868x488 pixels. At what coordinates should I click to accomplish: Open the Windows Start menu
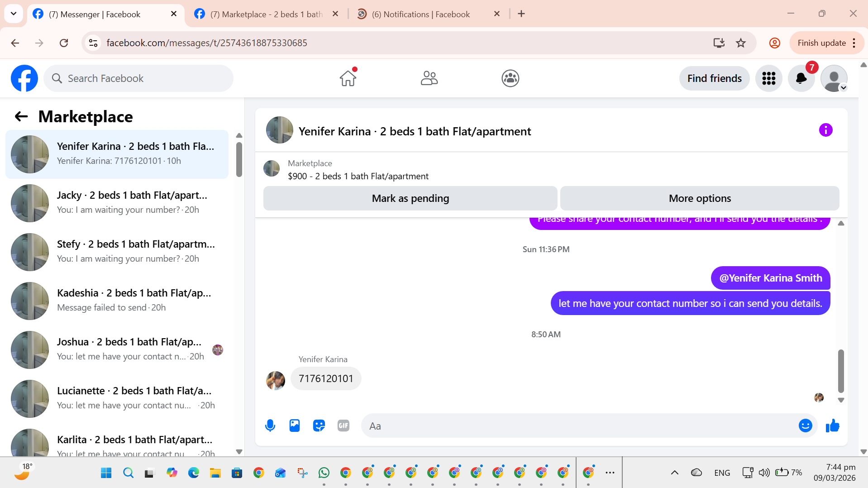pyautogui.click(x=106, y=473)
